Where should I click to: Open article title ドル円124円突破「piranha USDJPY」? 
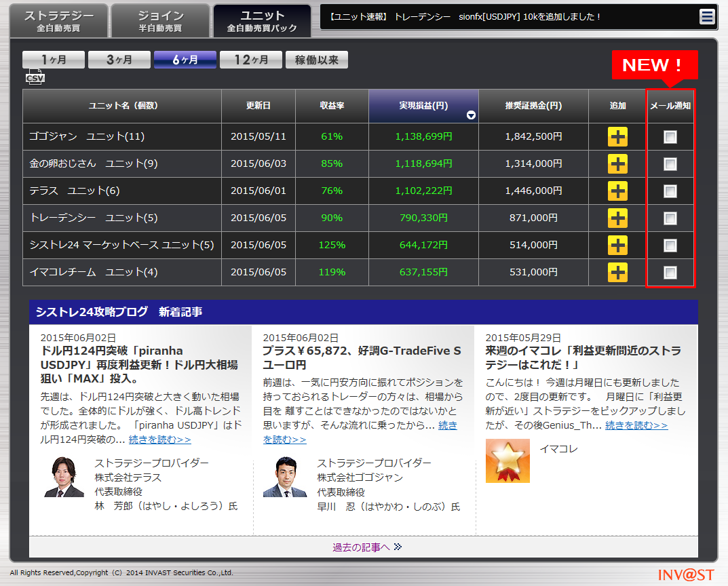(x=139, y=365)
